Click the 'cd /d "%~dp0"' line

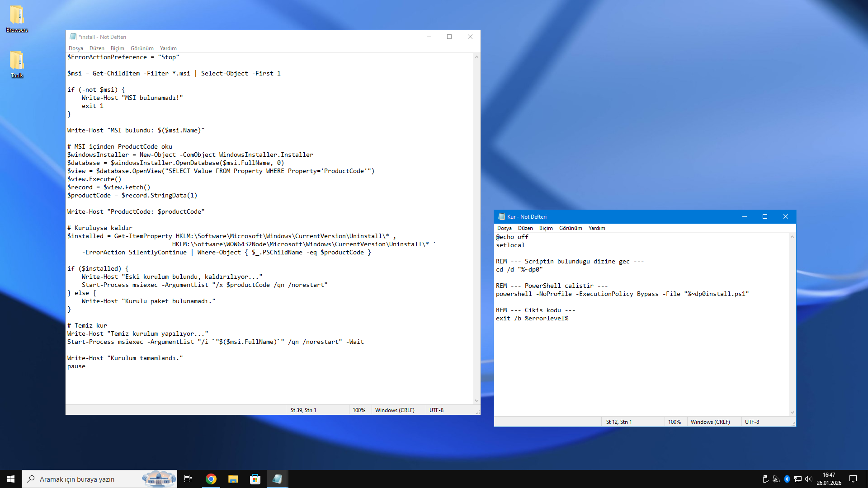519,269
